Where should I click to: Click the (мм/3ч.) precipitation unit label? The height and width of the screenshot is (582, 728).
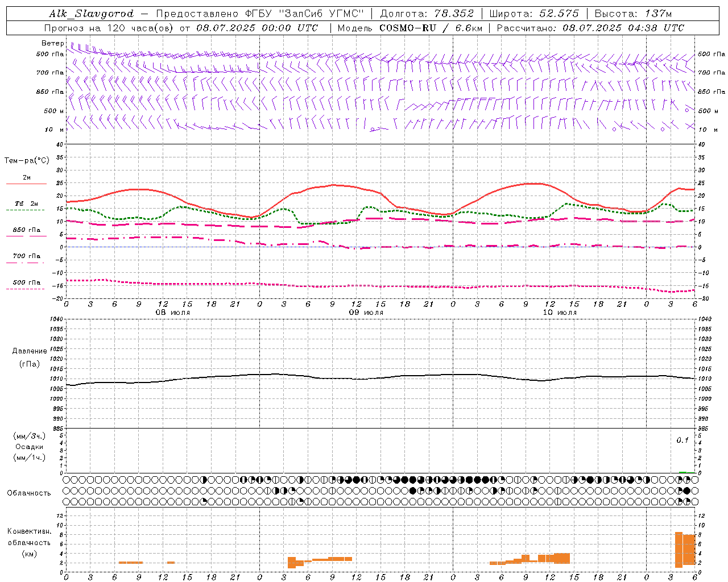coord(30,436)
